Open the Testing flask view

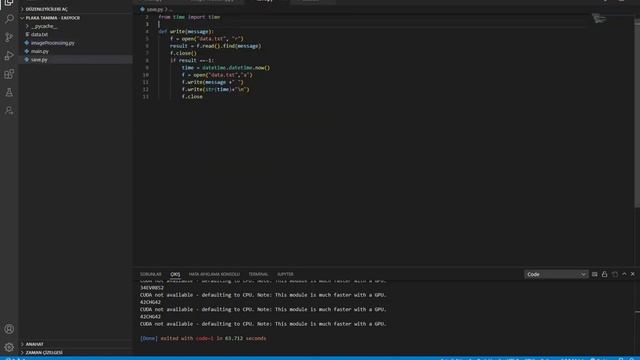click(9, 92)
